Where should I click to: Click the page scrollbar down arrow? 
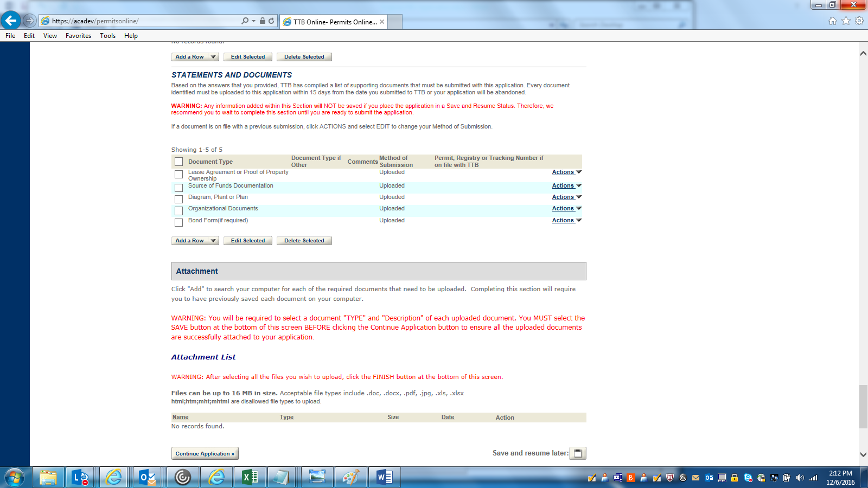click(x=863, y=454)
